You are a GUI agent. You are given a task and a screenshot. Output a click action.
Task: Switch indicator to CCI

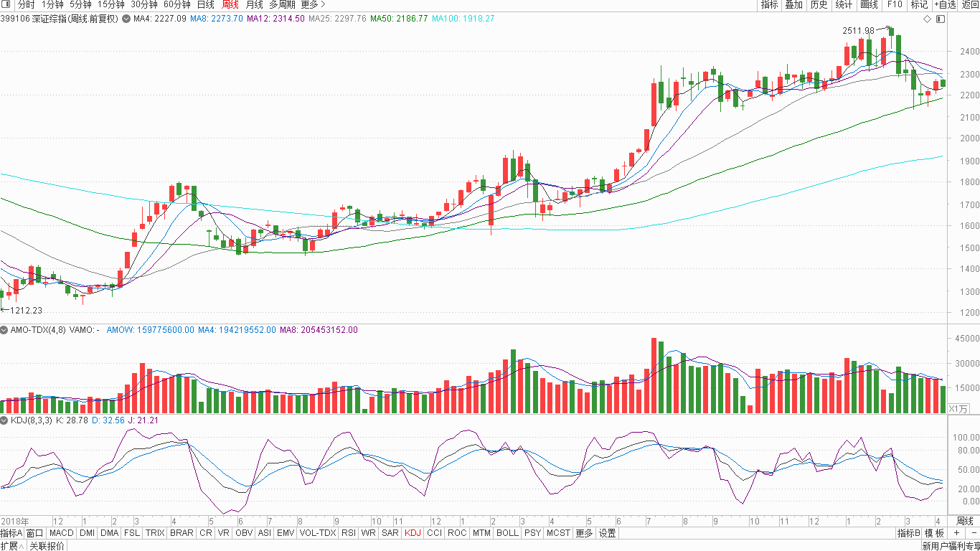click(x=434, y=533)
